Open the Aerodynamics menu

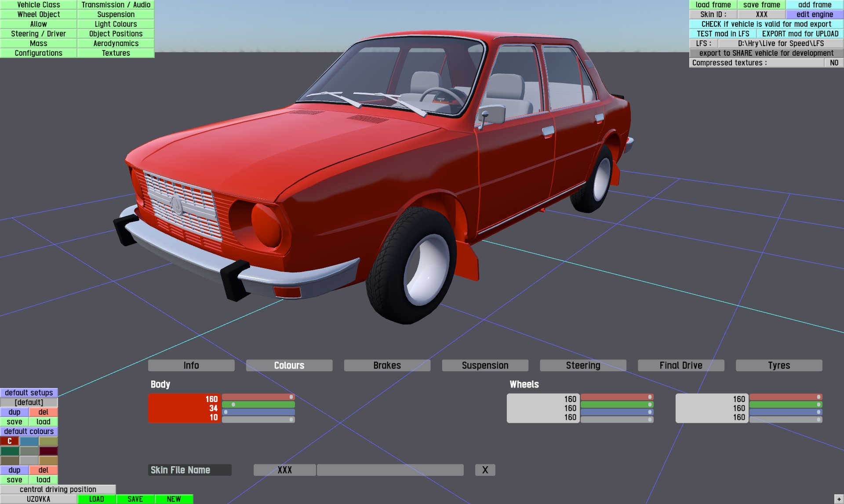pyautogui.click(x=116, y=44)
